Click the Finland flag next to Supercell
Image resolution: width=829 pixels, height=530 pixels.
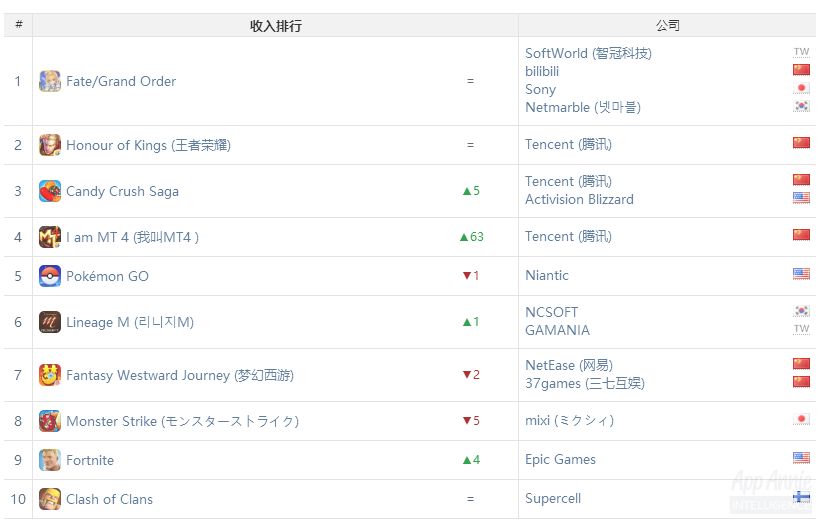pyautogui.click(x=801, y=498)
